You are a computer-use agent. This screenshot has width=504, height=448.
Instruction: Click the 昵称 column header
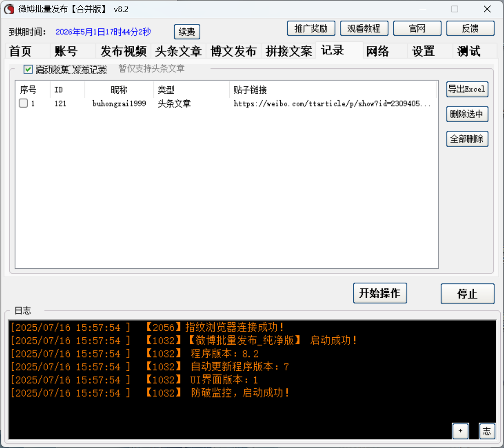point(119,90)
